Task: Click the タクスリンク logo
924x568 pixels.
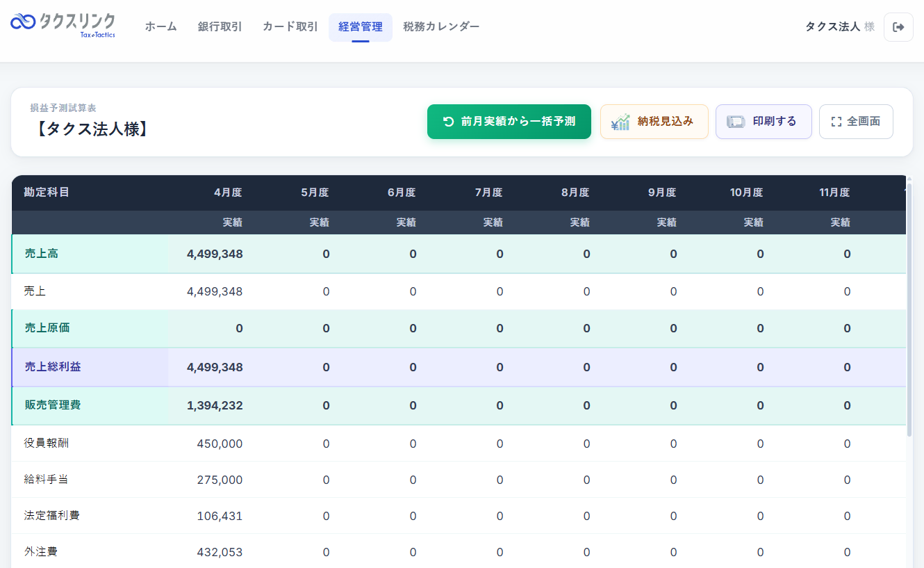Action: tap(63, 26)
